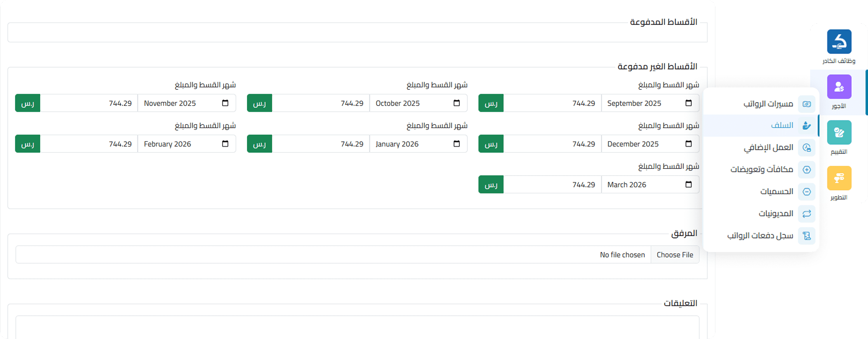
Task: Click the purple الأجور sidebar icon
Action: [x=839, y=87]
